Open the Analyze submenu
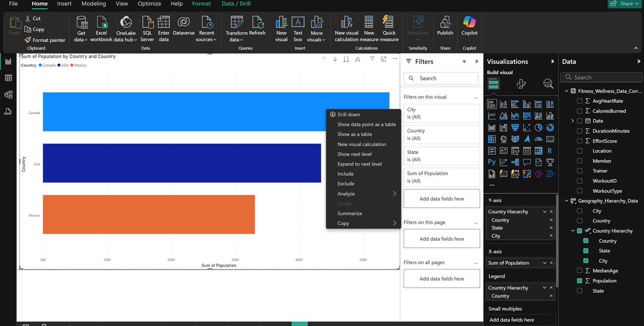Image resolution: width=644 pixels, height=326 pixels. click(363, 193)
